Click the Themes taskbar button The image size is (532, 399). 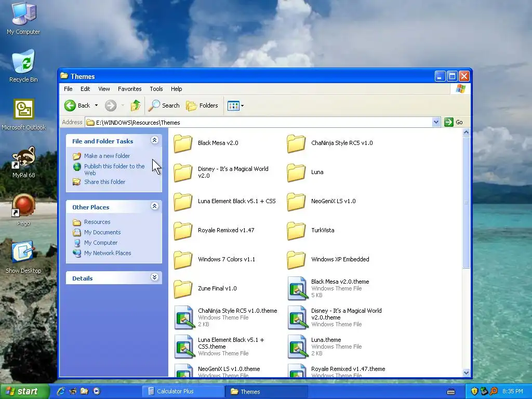coord(267,391)
